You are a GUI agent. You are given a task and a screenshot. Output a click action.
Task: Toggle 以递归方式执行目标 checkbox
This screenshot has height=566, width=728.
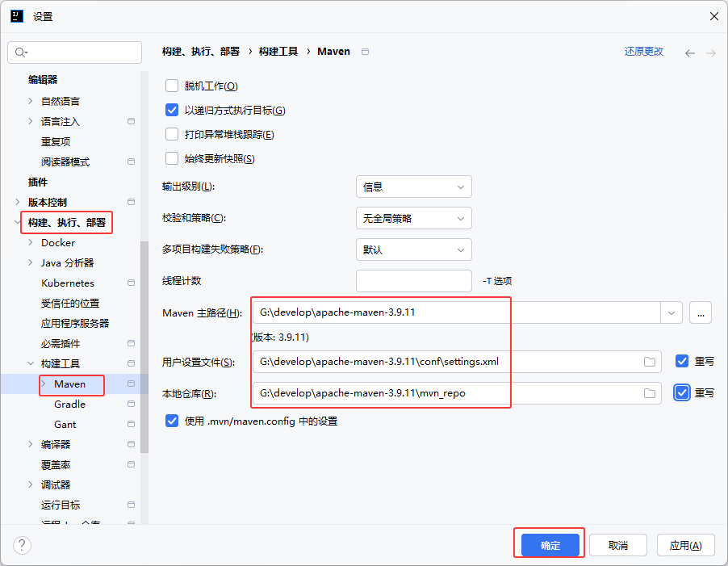coord(172,110)
